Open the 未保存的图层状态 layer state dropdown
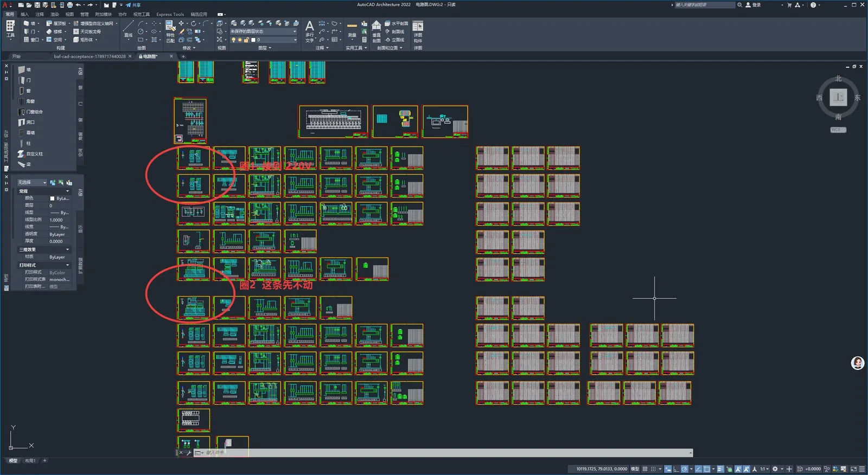 263,31
